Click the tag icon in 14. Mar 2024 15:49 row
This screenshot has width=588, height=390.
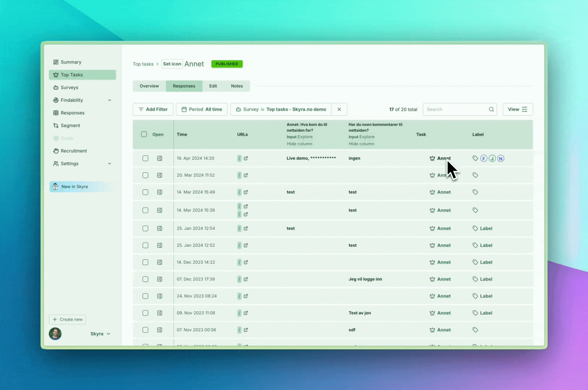tap(475, 192)
